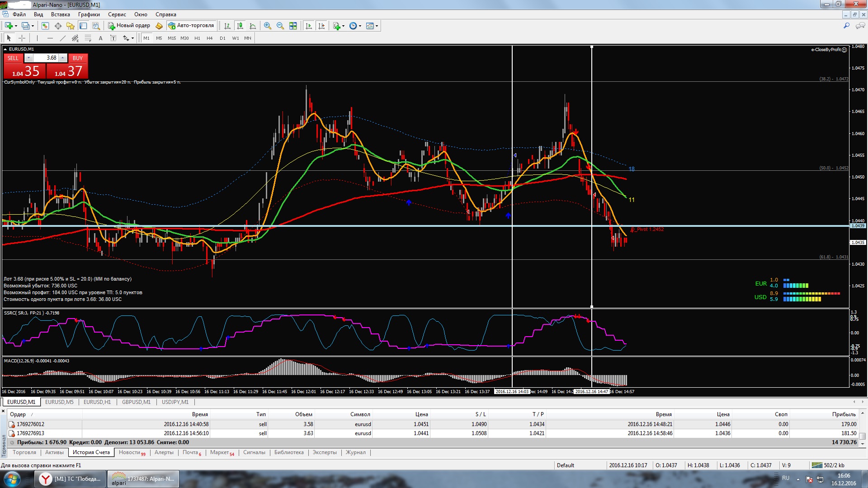Switch chart to line chart type
This screenshot has height=488, width=868.
[253, 26]
